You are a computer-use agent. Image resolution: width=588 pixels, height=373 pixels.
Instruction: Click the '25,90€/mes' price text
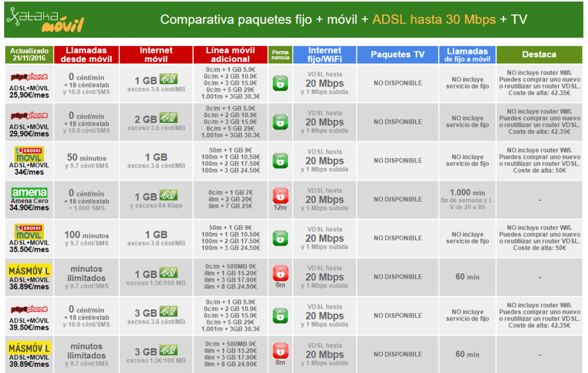(29, 95)
